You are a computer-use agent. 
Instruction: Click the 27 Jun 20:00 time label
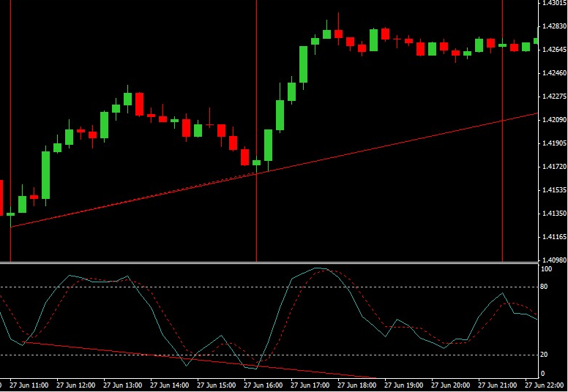pyautogui.click(x=451, y=385)
